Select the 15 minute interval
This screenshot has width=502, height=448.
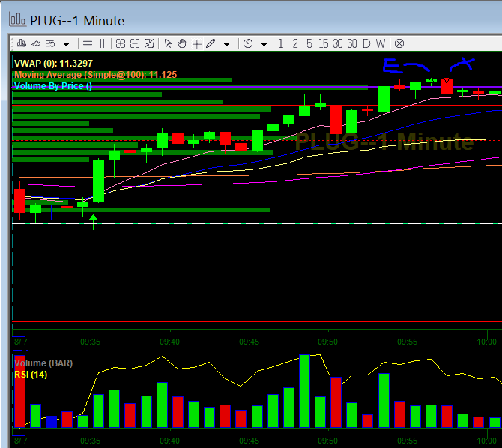tap(324, 43)
